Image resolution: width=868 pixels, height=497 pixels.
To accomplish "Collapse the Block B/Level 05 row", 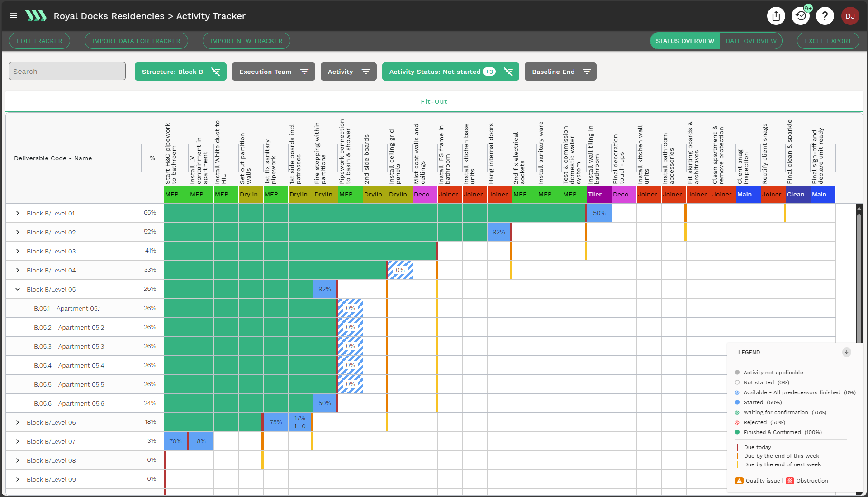I will 18,289.
